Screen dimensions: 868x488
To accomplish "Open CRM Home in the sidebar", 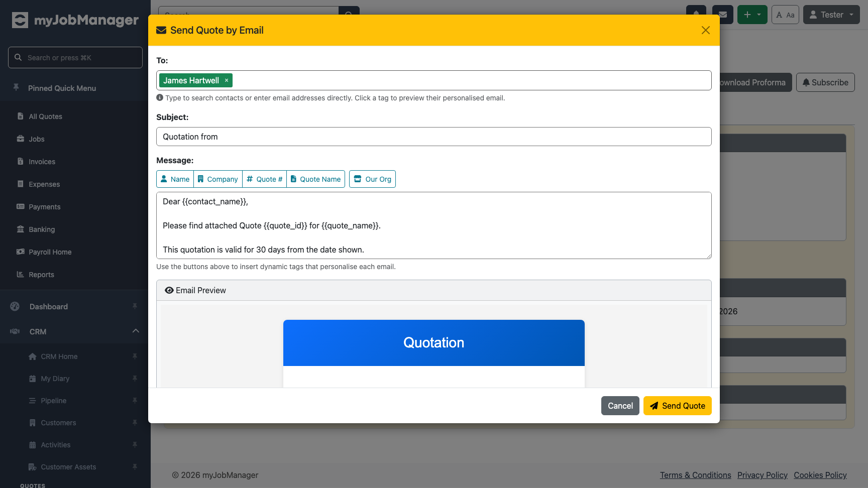I will (x=59, y=356).
